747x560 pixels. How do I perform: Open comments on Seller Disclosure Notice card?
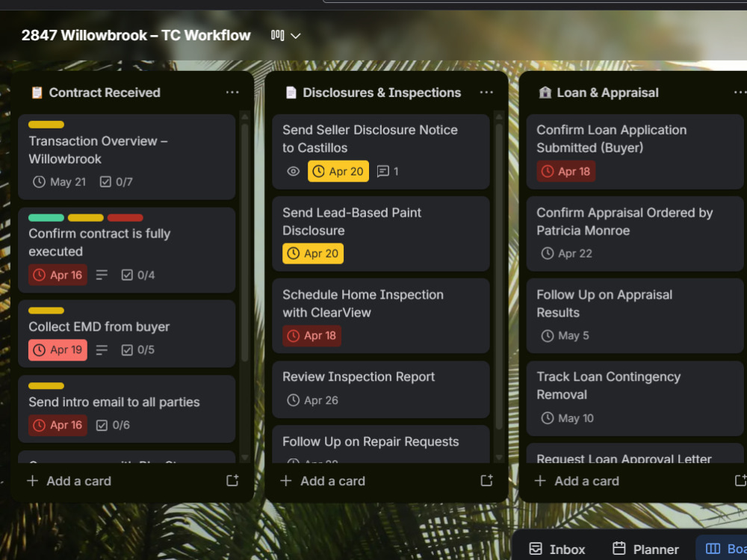coord(387,172)
